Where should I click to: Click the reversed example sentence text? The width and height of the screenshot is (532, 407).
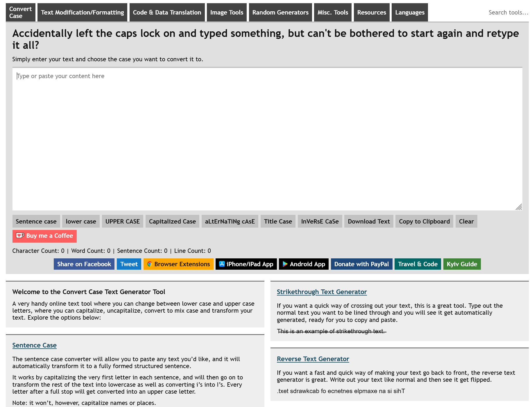341,391
